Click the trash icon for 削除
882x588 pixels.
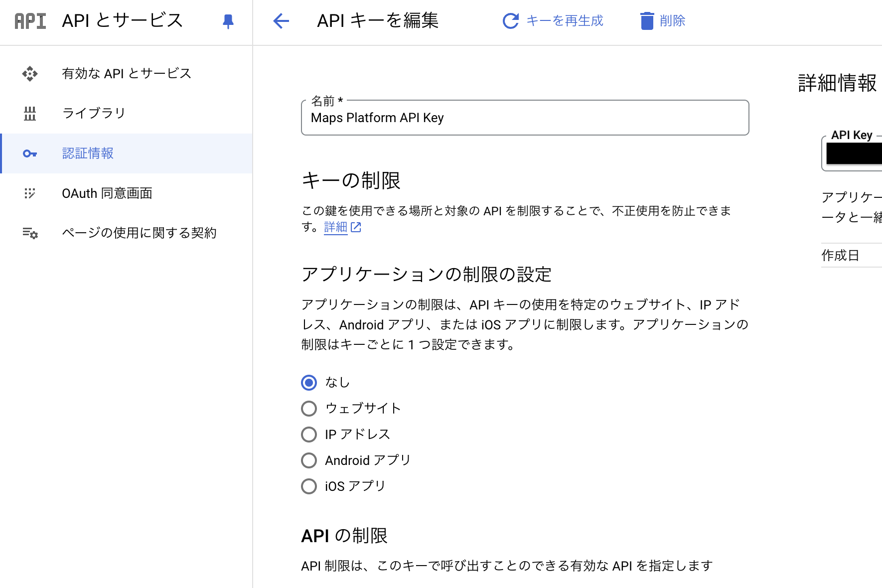(x=646, y=21)
